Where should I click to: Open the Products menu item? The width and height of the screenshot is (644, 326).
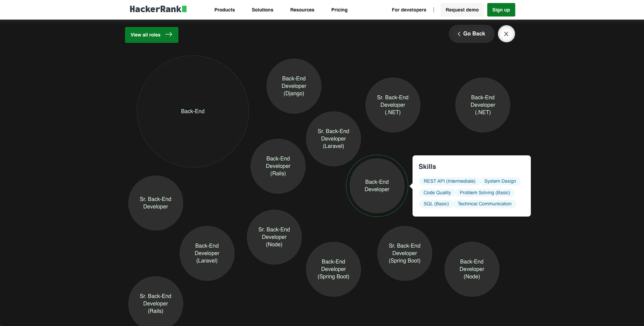coord(225,10)
